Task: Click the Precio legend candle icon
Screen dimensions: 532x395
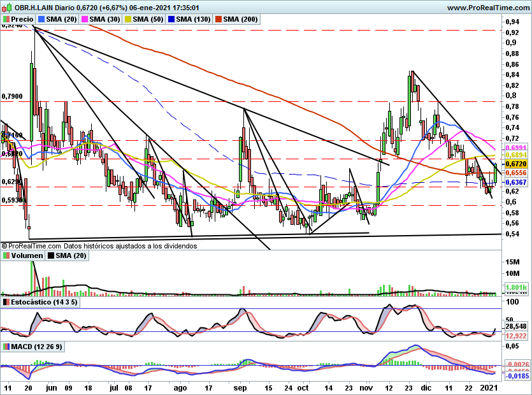Action: pyautogui.click(x=6, y=20)
